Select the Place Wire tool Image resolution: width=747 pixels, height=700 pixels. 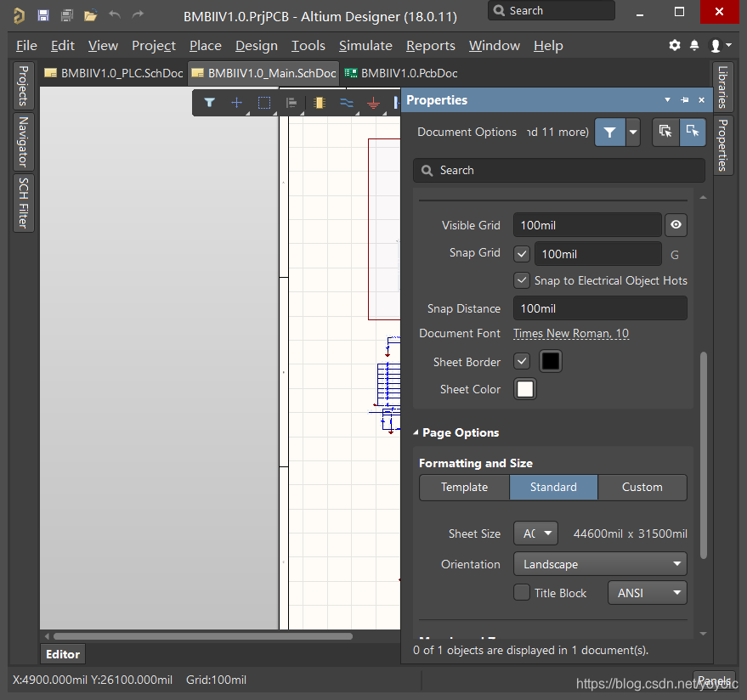click(x=347, y=103)
